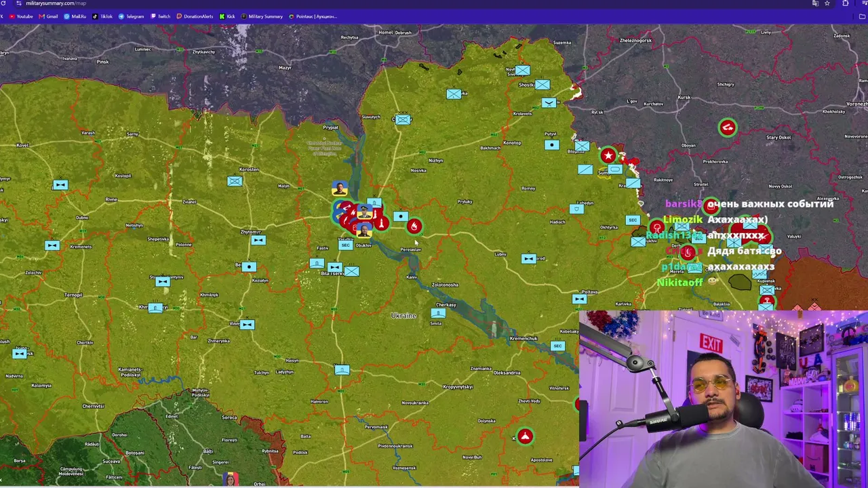Open the Military Summary bookmark
The height and width of the screenshot is (488, 868).
click(262, 16)
